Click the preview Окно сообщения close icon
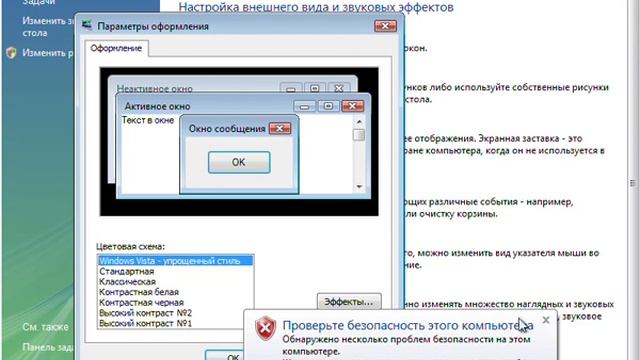This screenshot has height=360, width=640. click(280, 129)
